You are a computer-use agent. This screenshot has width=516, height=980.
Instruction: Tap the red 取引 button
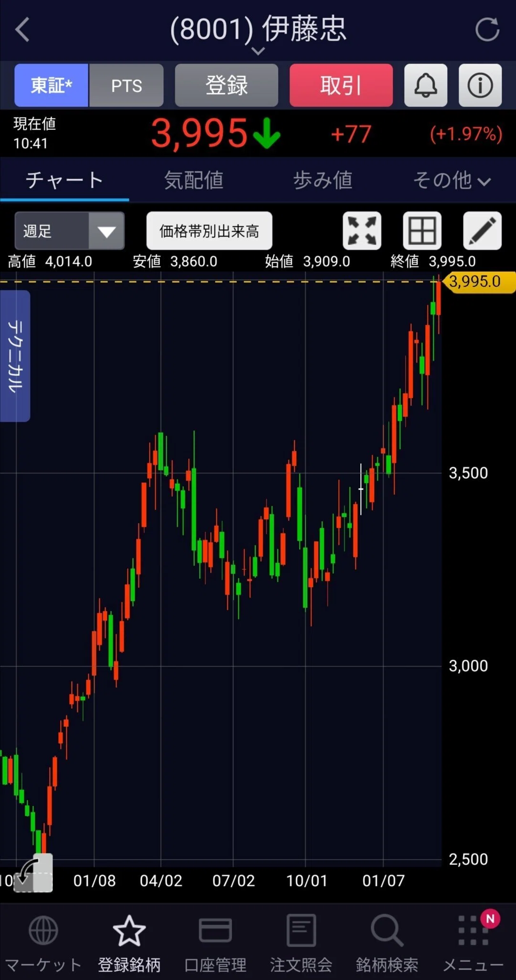click(341, 85)
